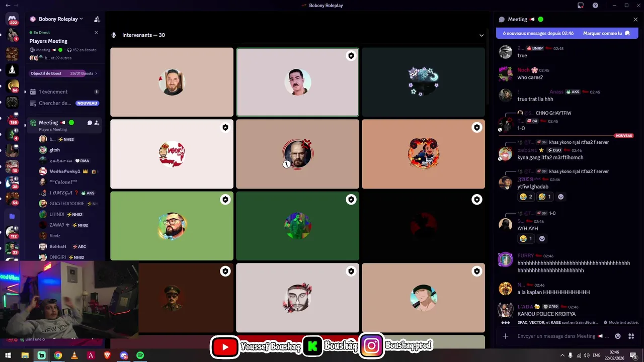Screen dimensions: 644x362
Task: Toggle the 🤣 1 reaction on ytfiw lghadab
Action: [544, 197]
